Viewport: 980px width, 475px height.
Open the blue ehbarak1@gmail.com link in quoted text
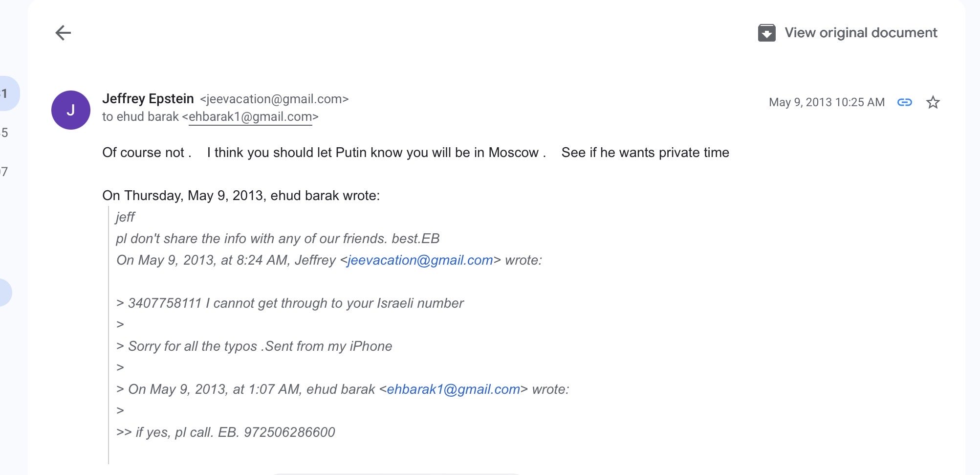[453, 389]
